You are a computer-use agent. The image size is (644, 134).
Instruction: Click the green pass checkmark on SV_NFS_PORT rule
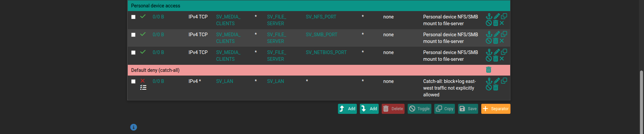click(143, 16)
